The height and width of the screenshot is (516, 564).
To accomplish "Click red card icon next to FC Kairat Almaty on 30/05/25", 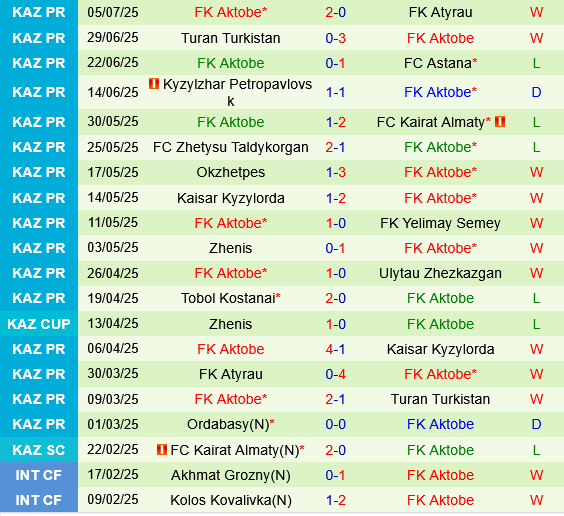I will pyautogui.click(x=500, y=122).
